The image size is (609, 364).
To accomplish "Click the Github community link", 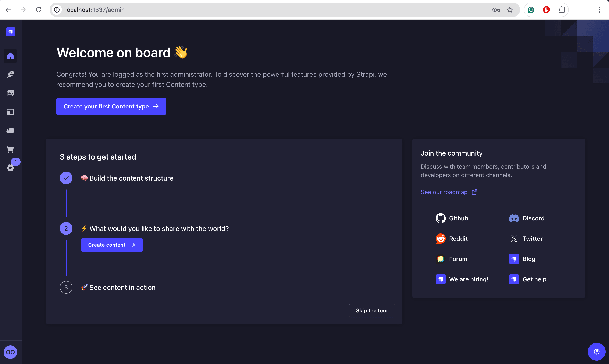I will 452,218.
